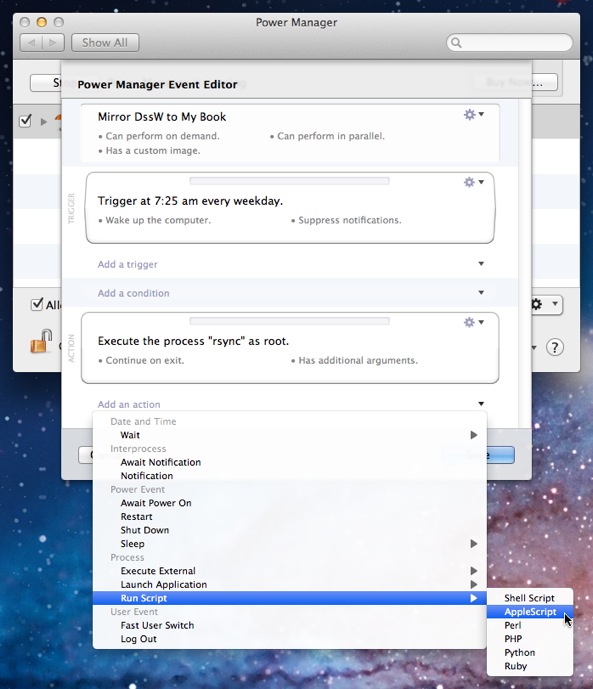Screen dimensions: 593x689
Task: Click "Can perform on demand." text
Action: (163, 136)
